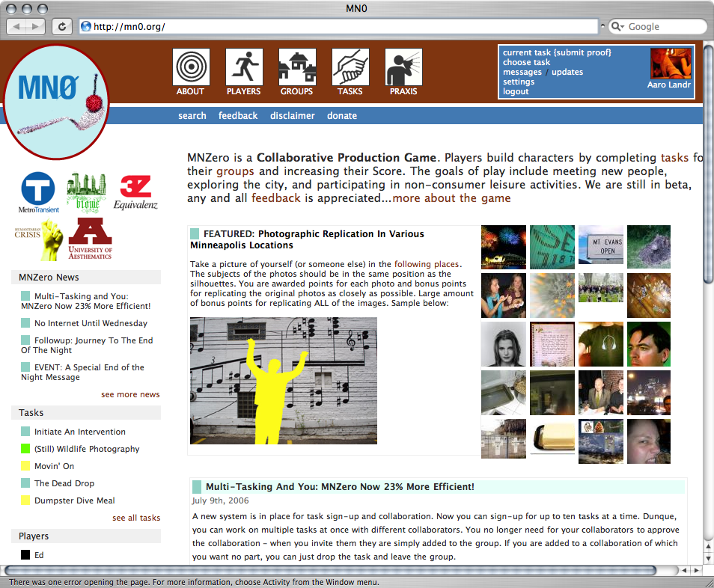Screen dimensions: 714x588
Task: Reload the page with the refresh button
Action: 61,26
